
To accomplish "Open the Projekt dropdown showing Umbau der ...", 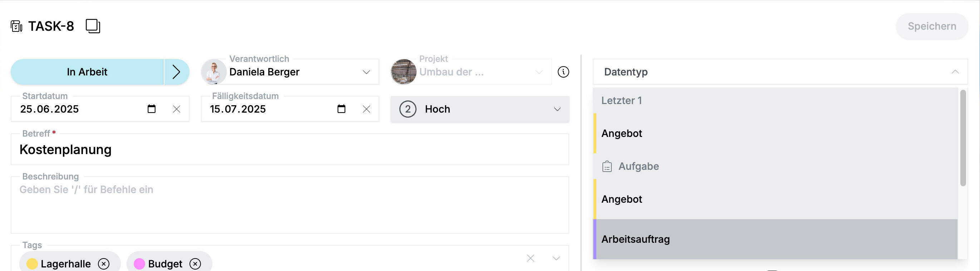I will (539, 72).
